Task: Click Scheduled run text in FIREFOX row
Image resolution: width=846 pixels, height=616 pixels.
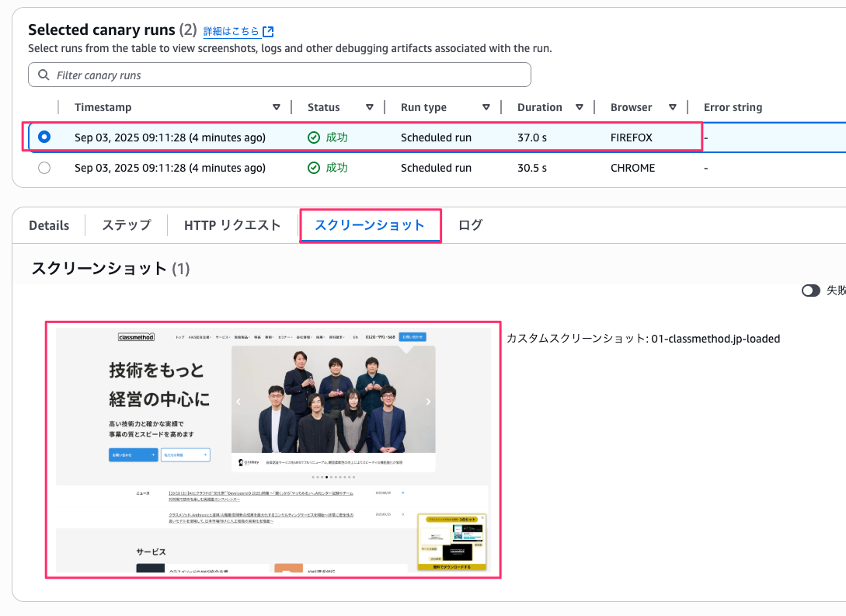Action: click(x=436, y=137)
